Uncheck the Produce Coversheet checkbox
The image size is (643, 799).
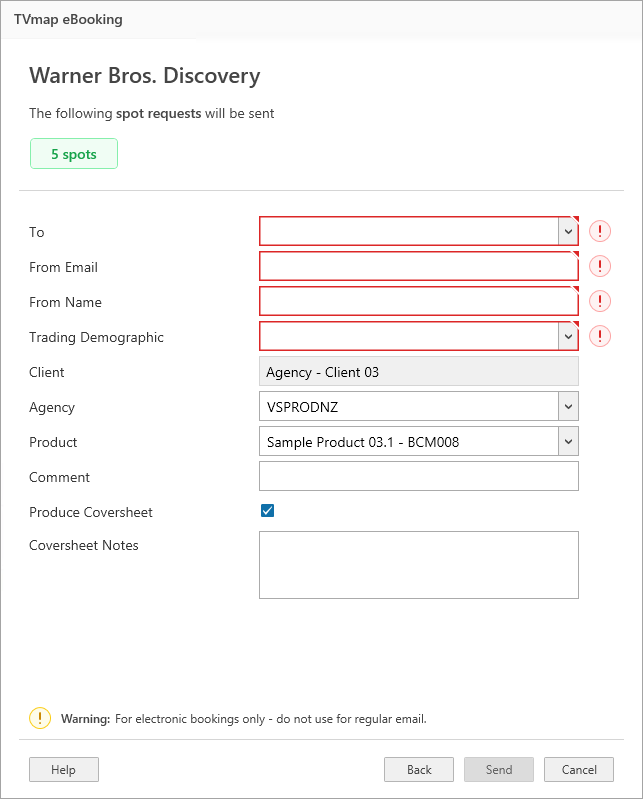pos(267,511)
